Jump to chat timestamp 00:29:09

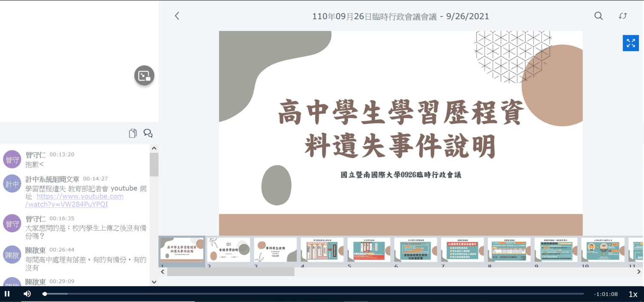click(x=62, y=281)
